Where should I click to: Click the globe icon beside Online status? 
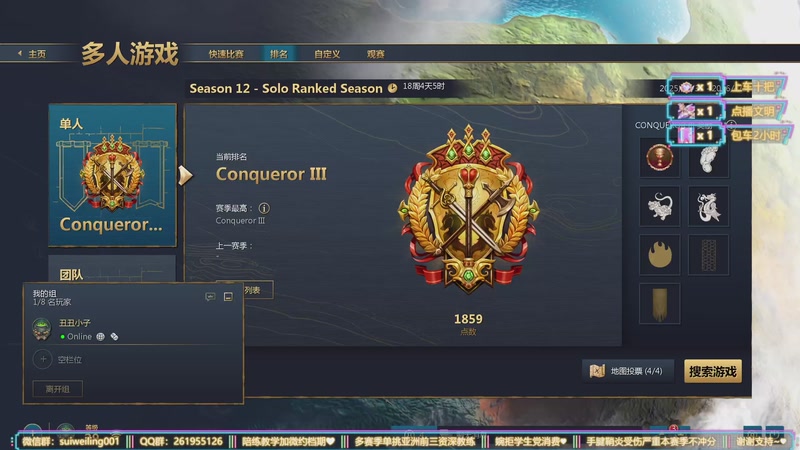[x=101, y=337]
